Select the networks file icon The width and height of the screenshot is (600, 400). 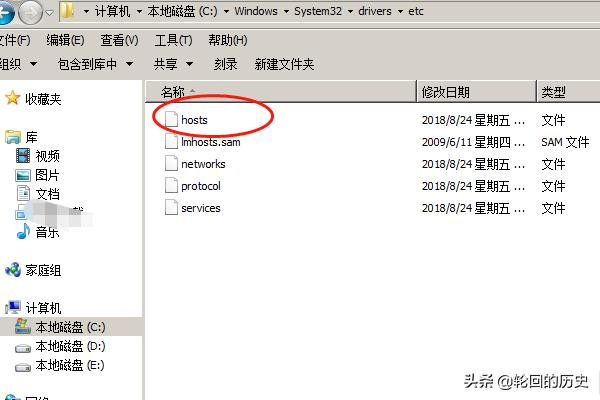click(171, 163)
